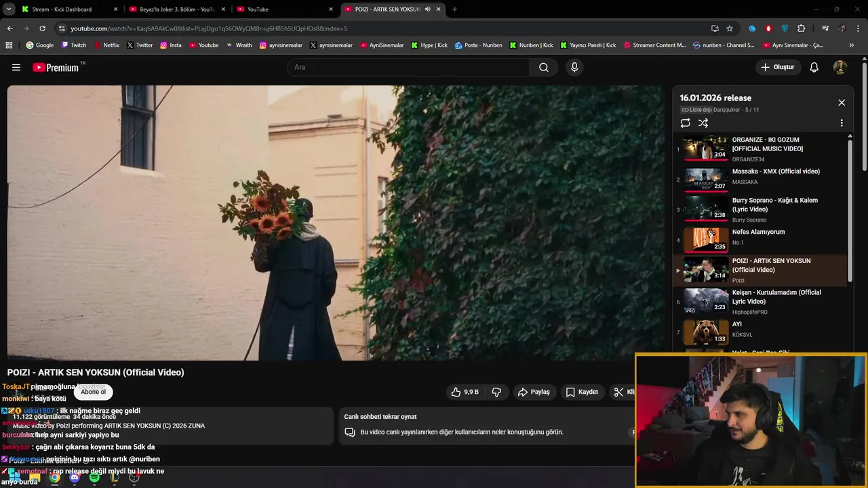The width and height of the screenshot is (868, 488).
Task: Mute the POIZI tab audio icon
Action: pyautogui.click(x=428, y=9)
